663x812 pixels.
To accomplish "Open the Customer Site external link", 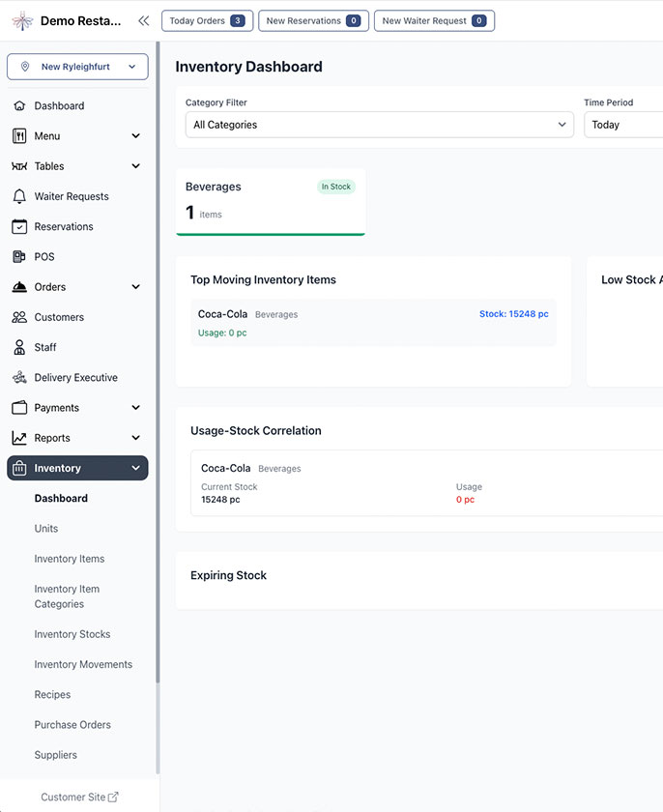I will [79, 797].
